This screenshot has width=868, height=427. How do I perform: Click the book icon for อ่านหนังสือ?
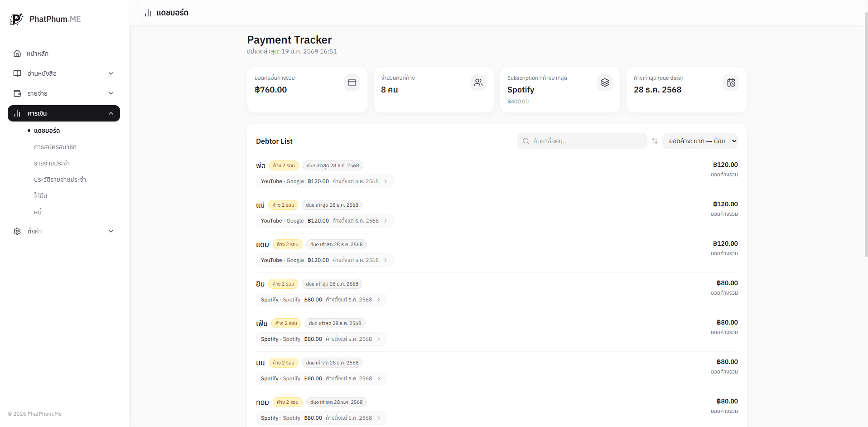(x=17, y=73)
